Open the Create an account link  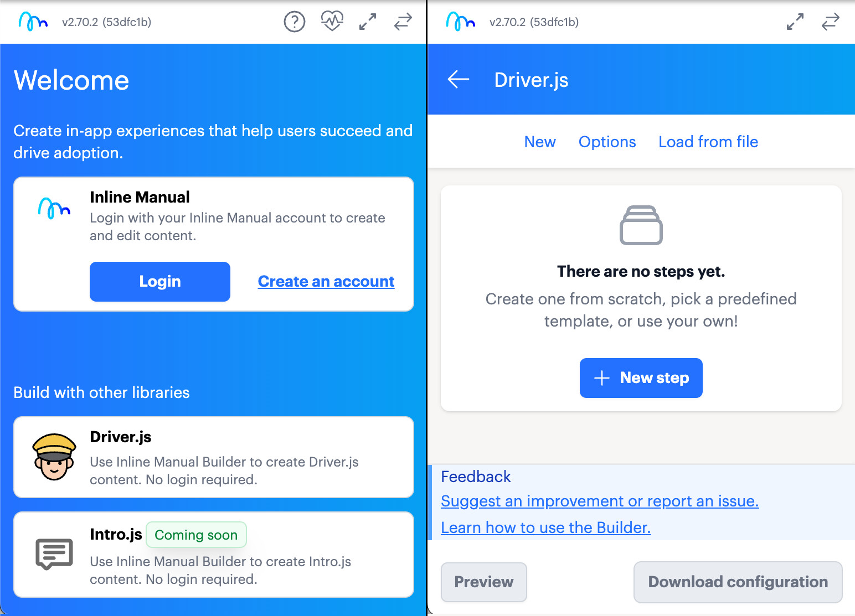coord(326,281)
